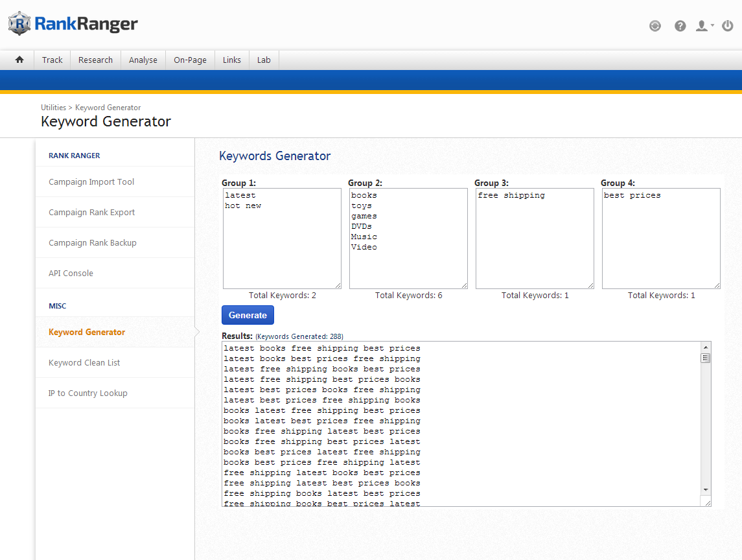This screenshot has height=560, width=742.
Task: Click the power logout icon
Action: point(728,26)
